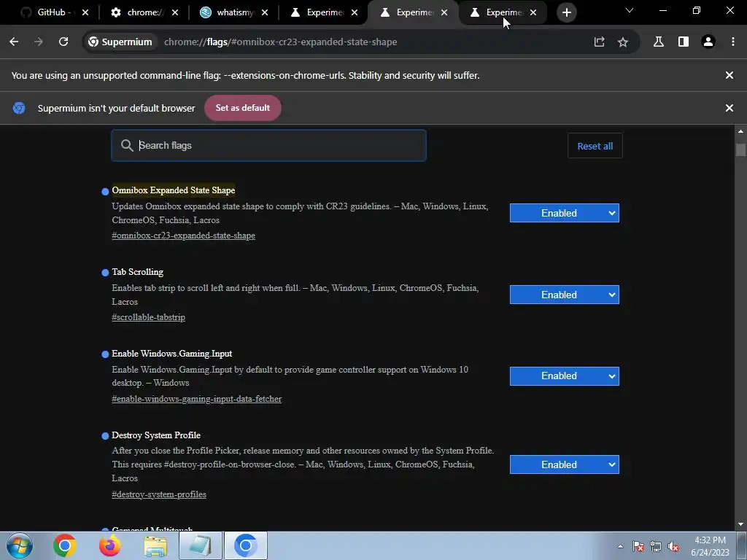Open a new tab with plus button
Image resolution: width=747 pixels, height=560 pixels.
pos(566,13)
